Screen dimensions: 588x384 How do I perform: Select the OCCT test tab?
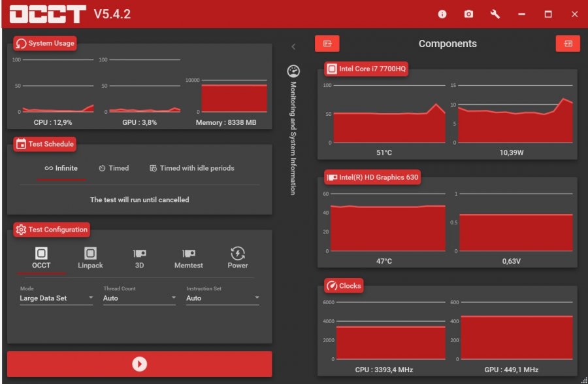click(x=41, y=258)
